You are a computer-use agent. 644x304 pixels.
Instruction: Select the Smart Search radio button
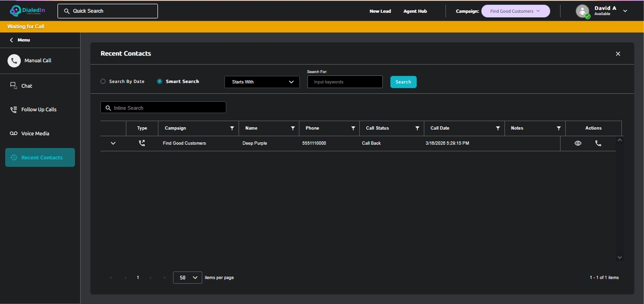click(x=160, y=82)
